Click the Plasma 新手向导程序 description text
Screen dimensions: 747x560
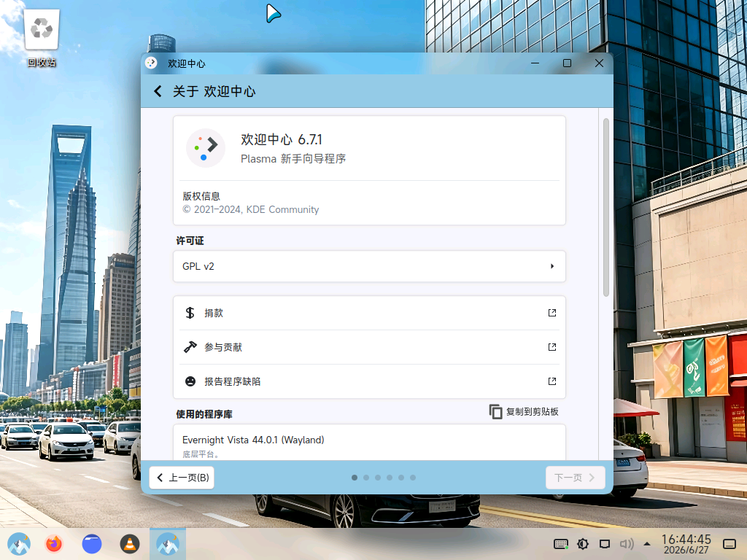click(x=293, y=158)
